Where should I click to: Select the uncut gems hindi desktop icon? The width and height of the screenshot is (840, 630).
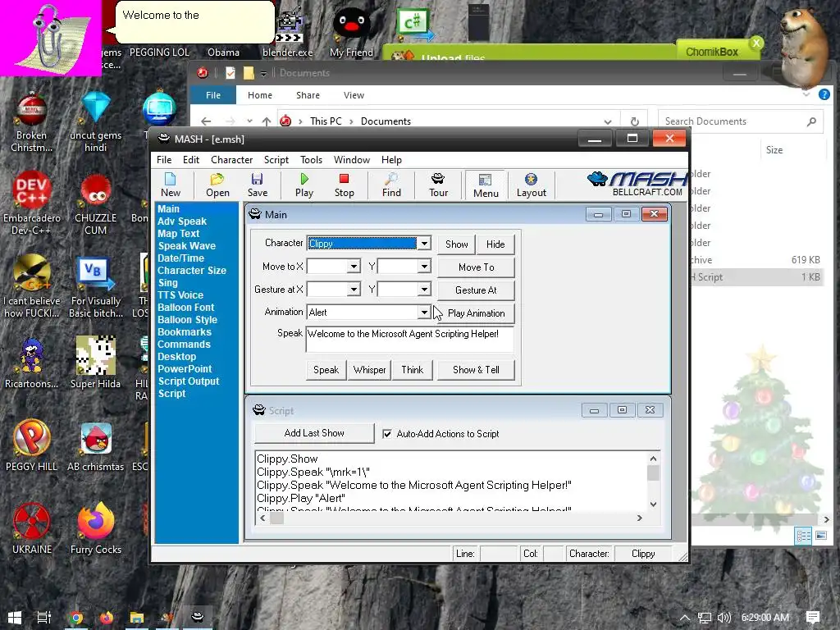[95, 122]
